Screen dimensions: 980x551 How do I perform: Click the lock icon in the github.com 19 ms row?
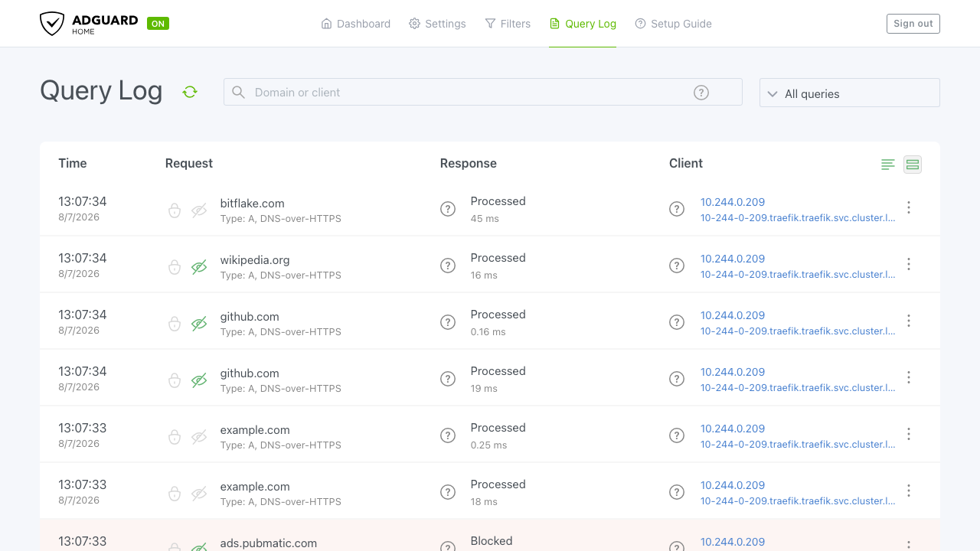175,380
